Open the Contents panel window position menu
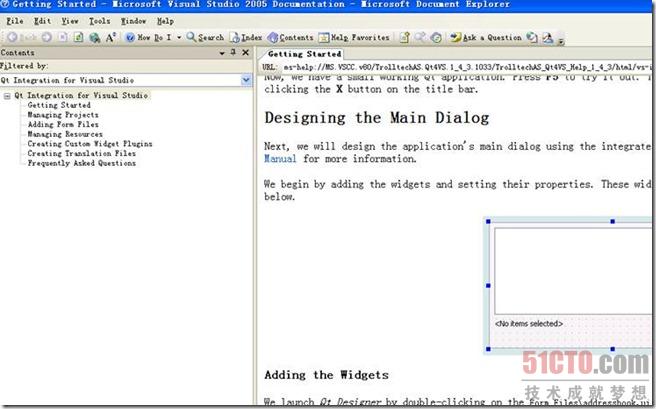Image resolution: width=656 pixels, height=409 pixels. click(222, 53)
